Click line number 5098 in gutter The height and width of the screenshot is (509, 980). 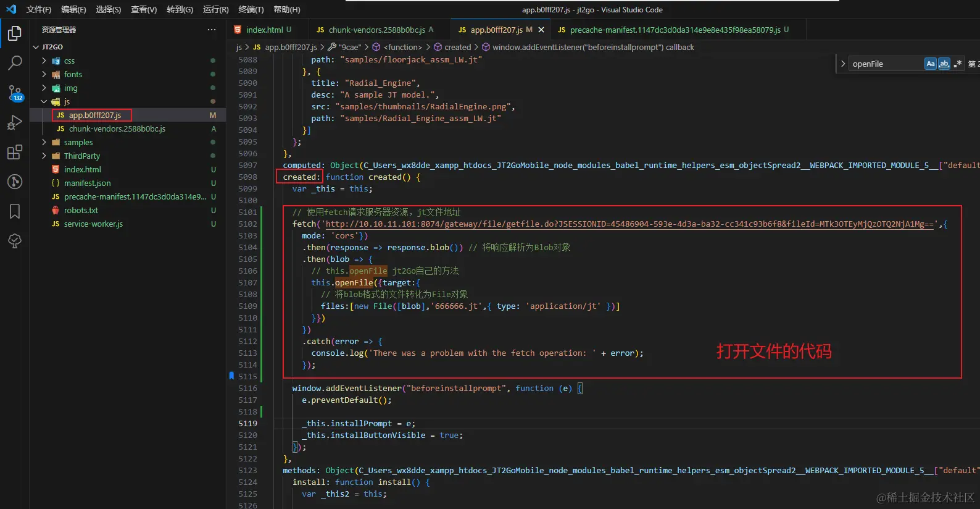coord(248,177)
